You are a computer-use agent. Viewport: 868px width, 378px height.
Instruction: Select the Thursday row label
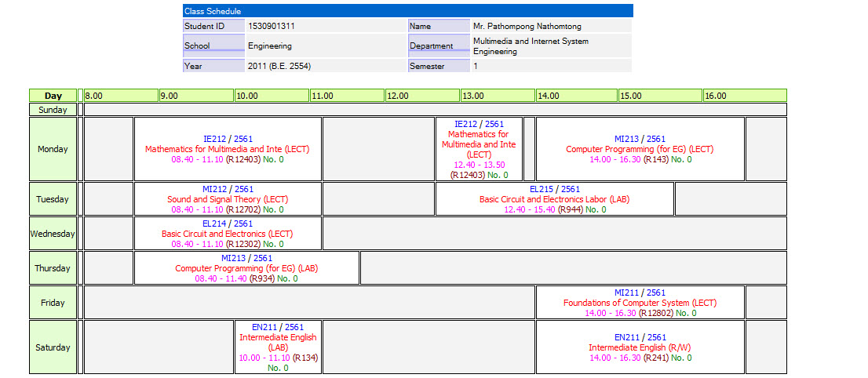53,268
